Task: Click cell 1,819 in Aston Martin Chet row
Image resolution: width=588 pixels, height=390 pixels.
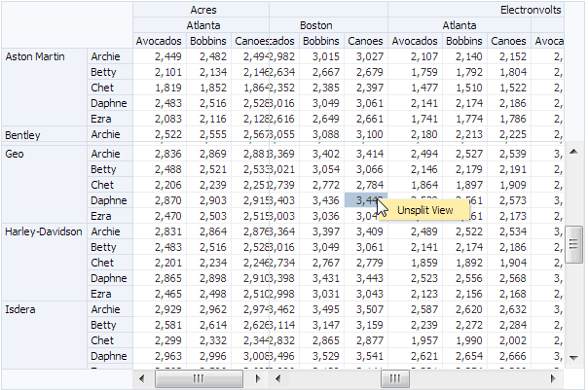Action: [x=160, y=88]
